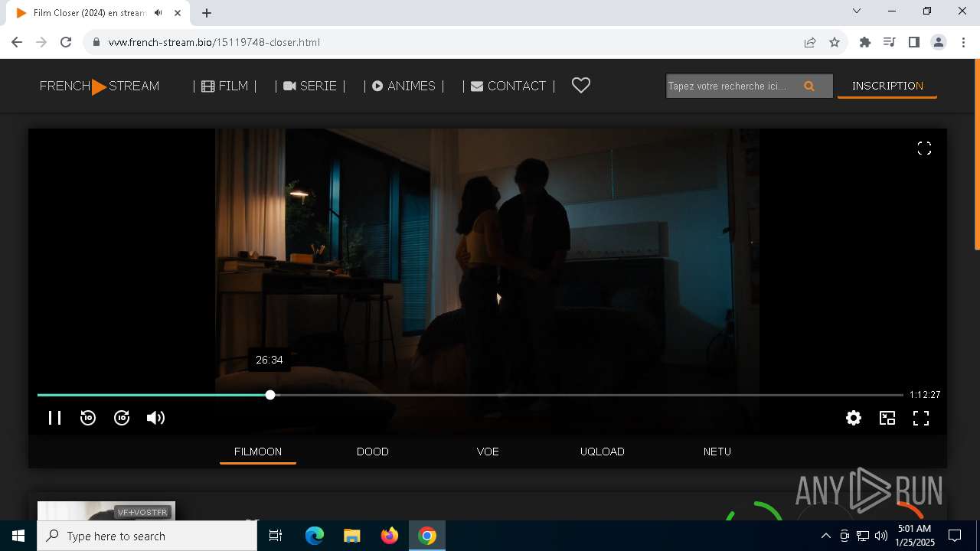Click the progress bar scrubber handle
Image resolution: width=980 pixels, height=551 pixels.
[270, 395]
